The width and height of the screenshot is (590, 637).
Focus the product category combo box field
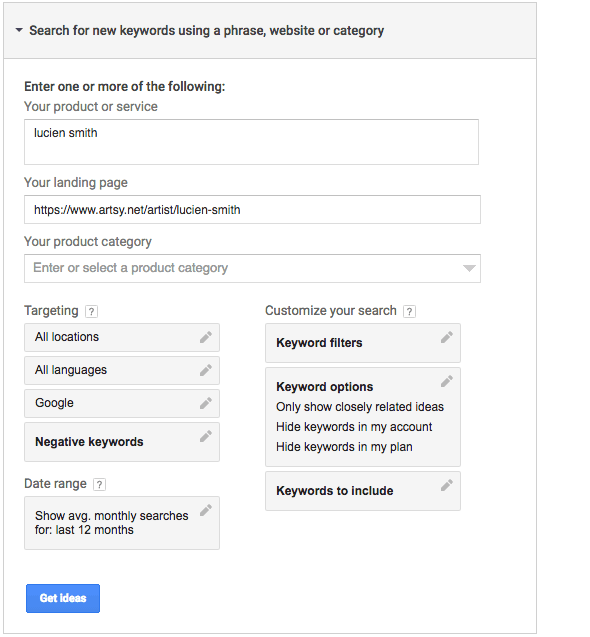click(252, 269)
